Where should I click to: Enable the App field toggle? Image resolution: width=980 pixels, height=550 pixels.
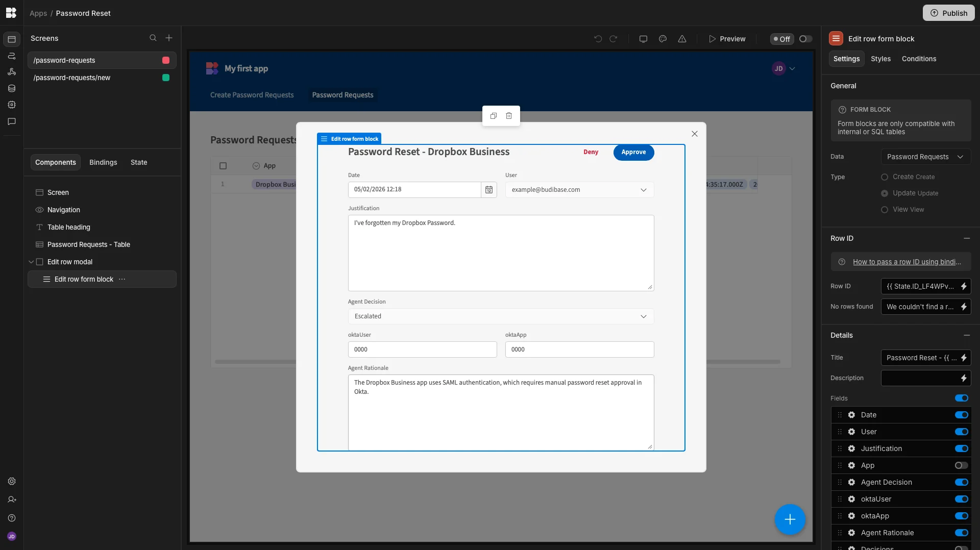(962, 465)
